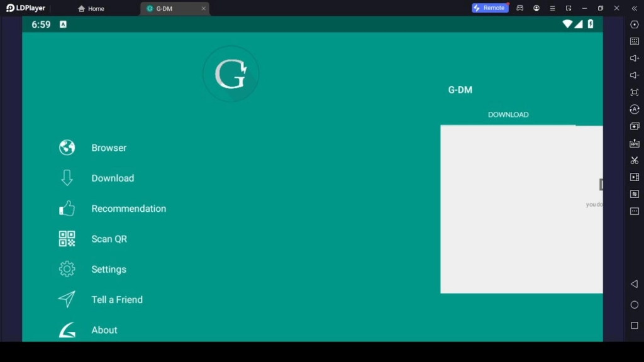Tap the Tell a Friend paper plane icon

click(x=66, y=299)
